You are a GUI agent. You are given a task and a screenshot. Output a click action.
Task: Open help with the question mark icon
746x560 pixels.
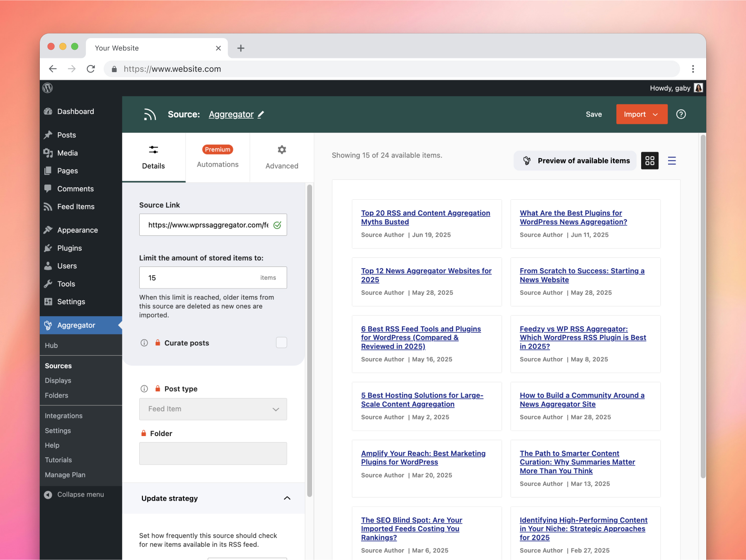click(x=681, y=114)
